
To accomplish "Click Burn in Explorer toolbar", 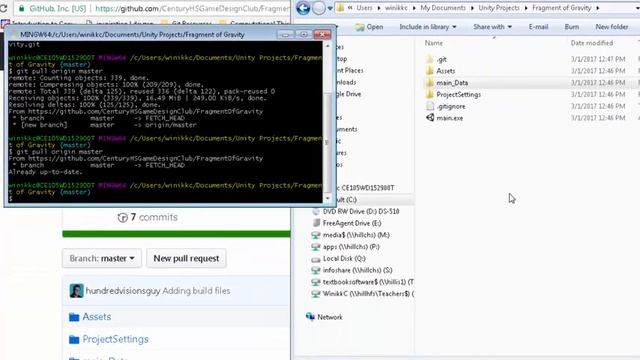I will pyautogui.click(x=571, y=27).
